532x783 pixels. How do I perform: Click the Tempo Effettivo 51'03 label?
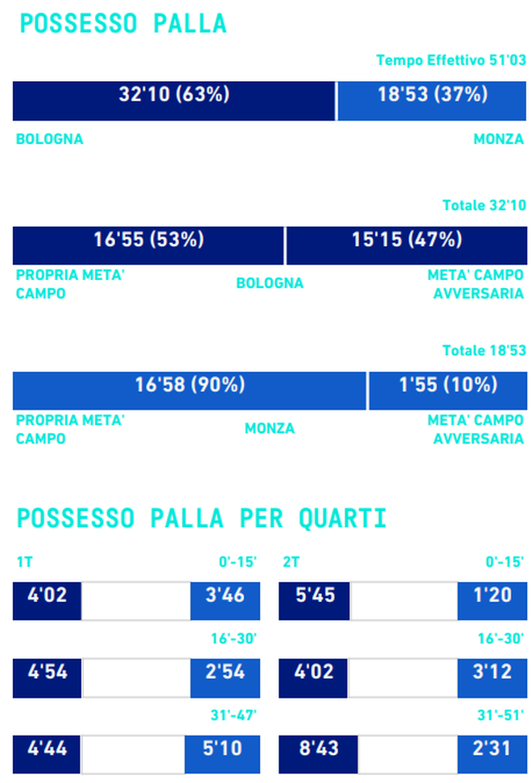coord(450,60)
